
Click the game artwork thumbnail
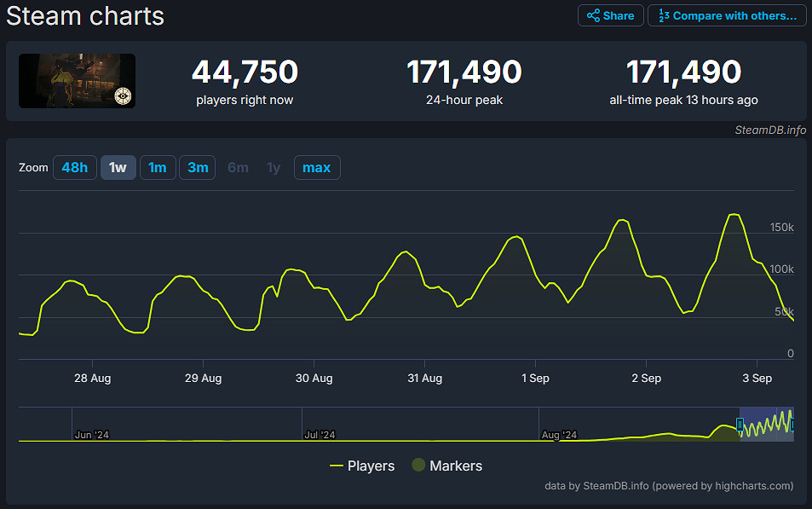coord(77,81)
